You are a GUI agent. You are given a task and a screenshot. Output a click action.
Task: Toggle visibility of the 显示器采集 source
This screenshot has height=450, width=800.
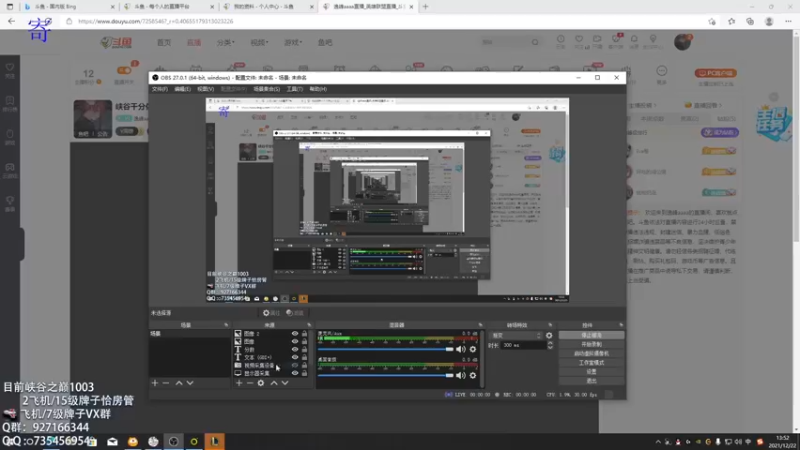[x=295, y=373]
